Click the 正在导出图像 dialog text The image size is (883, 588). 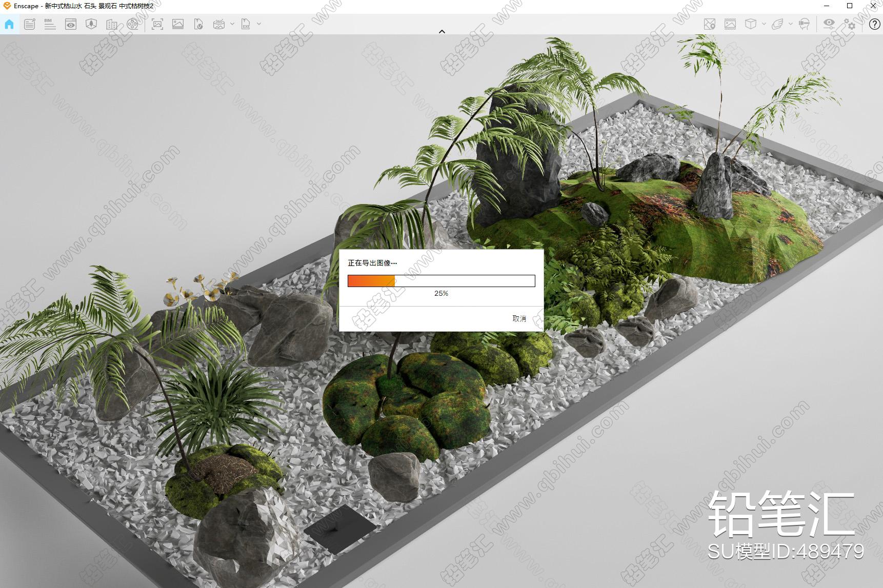click(x=372, y=263)
